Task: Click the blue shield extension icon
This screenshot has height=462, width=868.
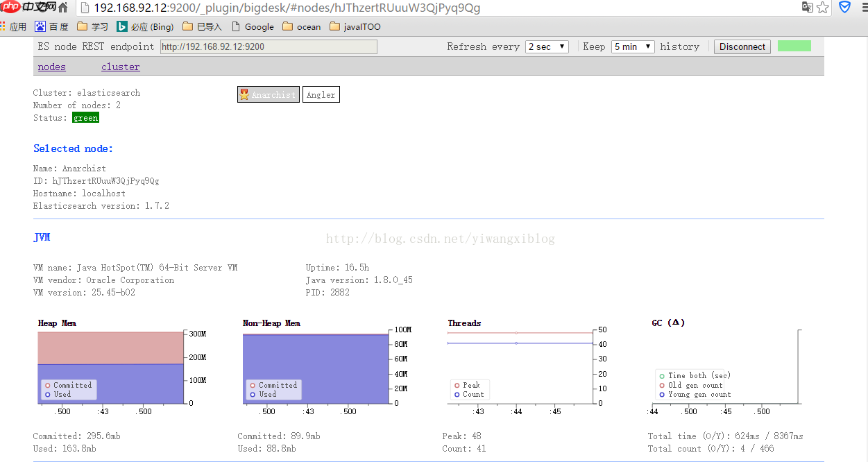Action: (845, 8)
